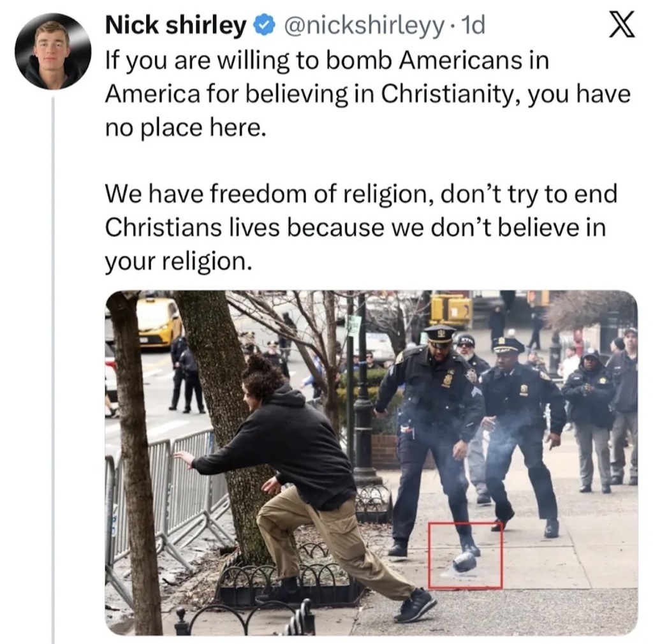Click the vertical thread line below the avatar
Viewport: 653px width, 644px height.
pyautogui.click(x=54, y=370)
